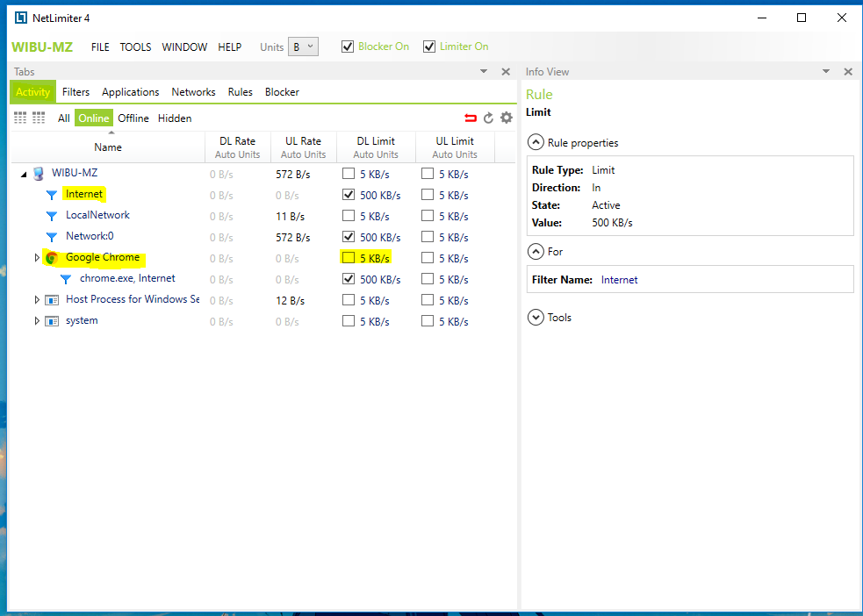The image size is (863, 616).
Task: Collapse the WIBU-MZ tree node
Action: [24, 175]
